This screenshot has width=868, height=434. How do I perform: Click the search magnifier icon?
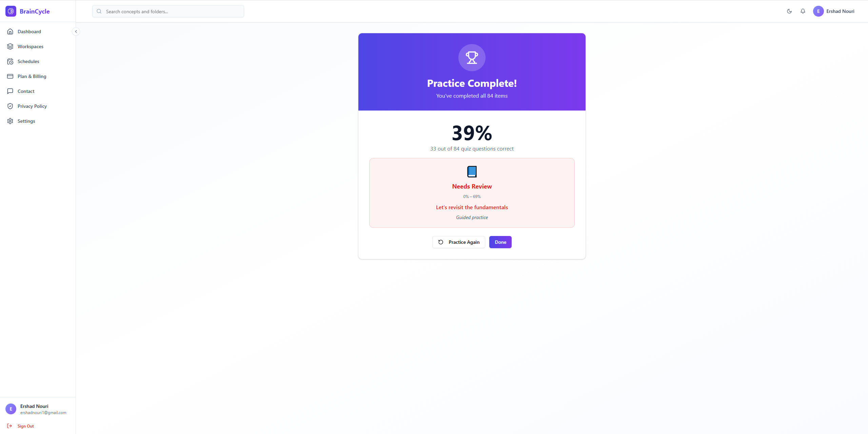pyautogui.click(x=99, y=11)
